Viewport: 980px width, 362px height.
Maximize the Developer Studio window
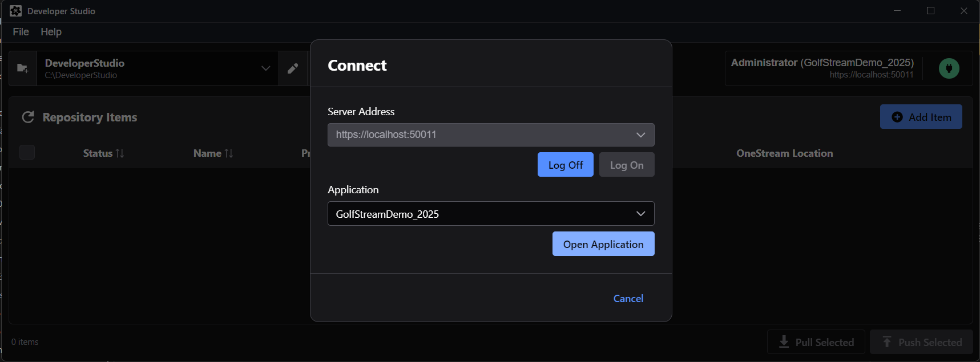point(930,11)
